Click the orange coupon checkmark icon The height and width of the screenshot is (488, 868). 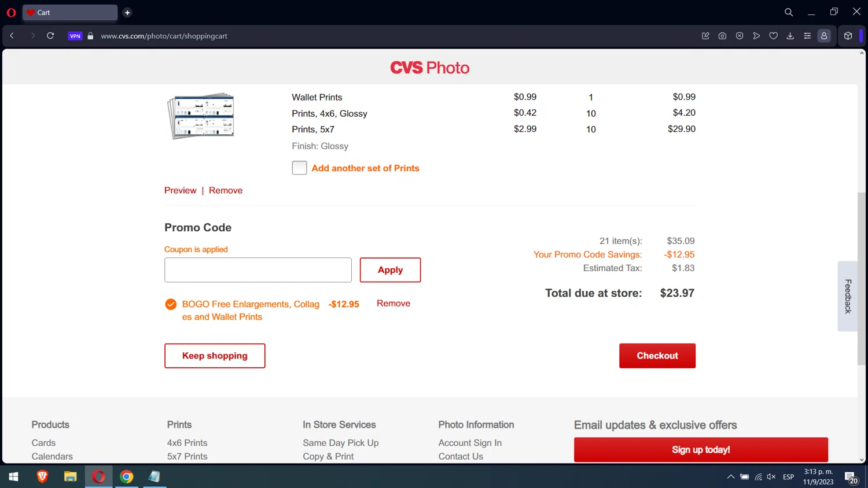pyautogui.click(x=171, y=304)
